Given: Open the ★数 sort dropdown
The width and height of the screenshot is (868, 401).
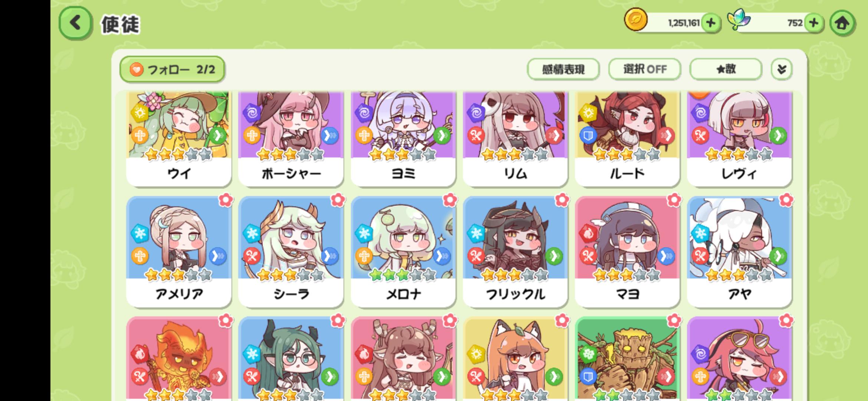Looking at the screenshot, I should [726, 69].
